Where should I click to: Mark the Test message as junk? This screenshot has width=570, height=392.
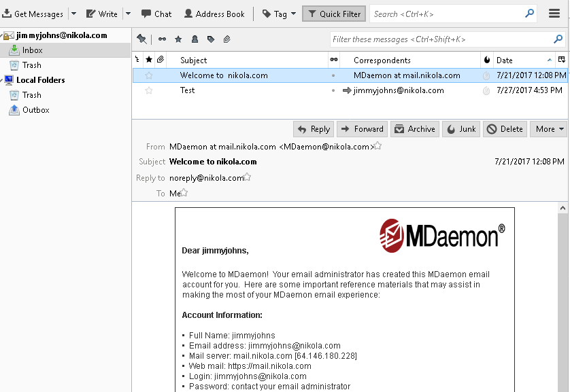point(486,90)
